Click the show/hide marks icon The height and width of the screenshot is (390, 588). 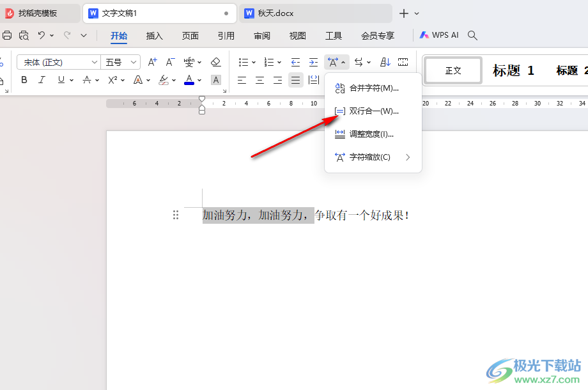[403, 62]
